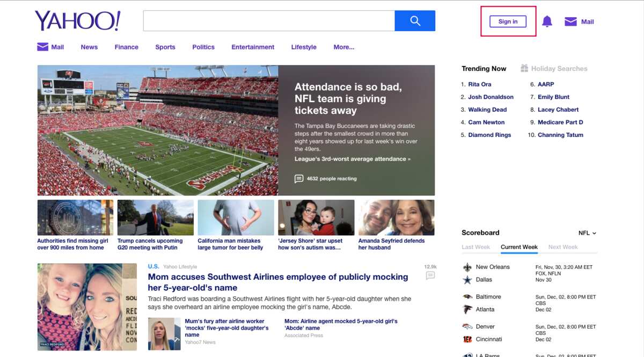Open the Cam Newton trending search
This screenshot has height=357, width=644.
[x=486, y=122]
